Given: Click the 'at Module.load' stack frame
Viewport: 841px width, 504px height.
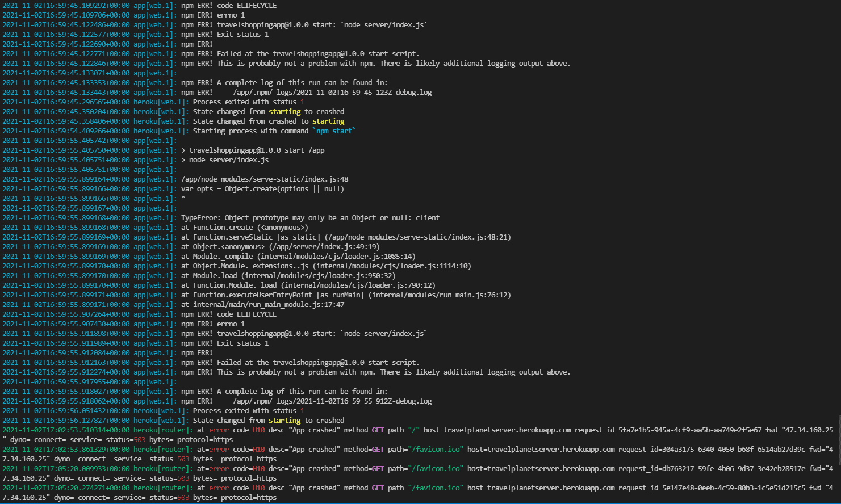Looking at the screenshot, I should coord(199,276).
